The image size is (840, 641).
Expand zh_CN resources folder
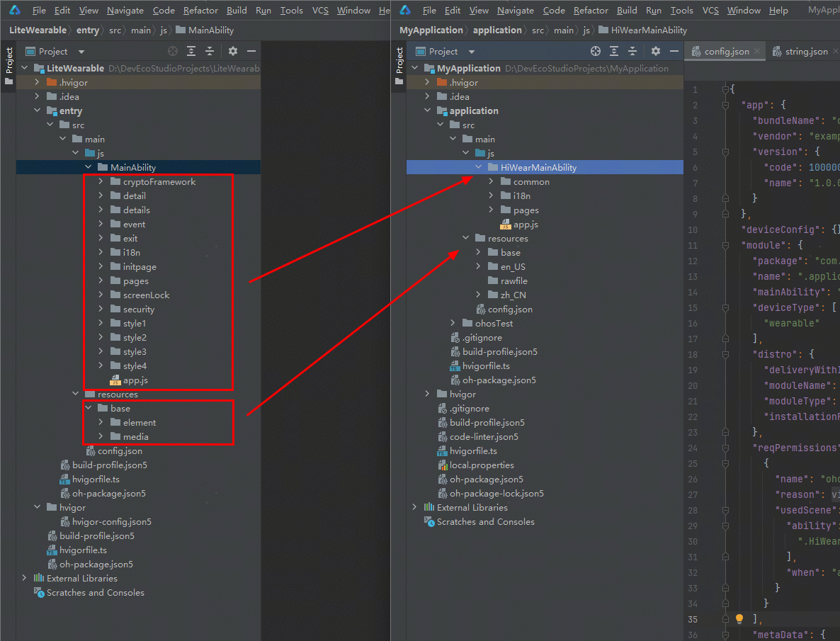(478, 295)
